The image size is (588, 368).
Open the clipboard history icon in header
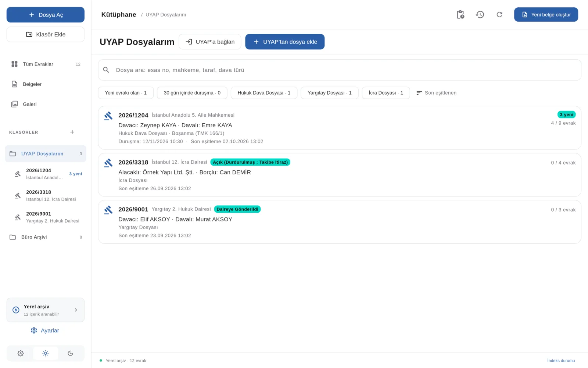(460, 15)
